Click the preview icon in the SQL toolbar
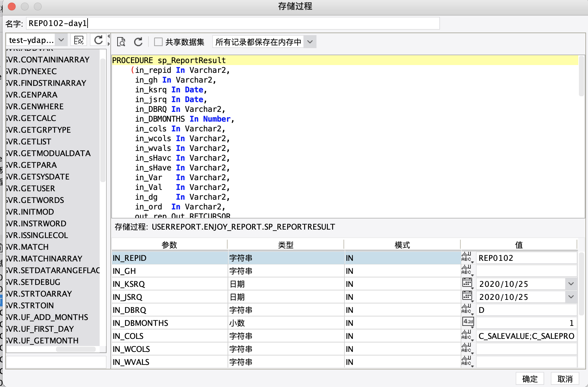 pyautogui.click(x=121, y=42)
